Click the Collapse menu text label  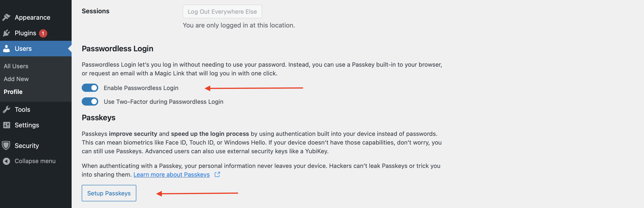tap(35, 161)
